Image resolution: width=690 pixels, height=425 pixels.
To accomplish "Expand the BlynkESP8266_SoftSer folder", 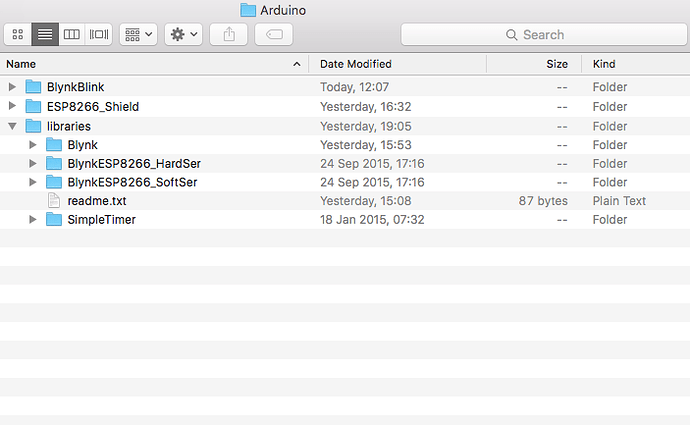I will 33,182.
